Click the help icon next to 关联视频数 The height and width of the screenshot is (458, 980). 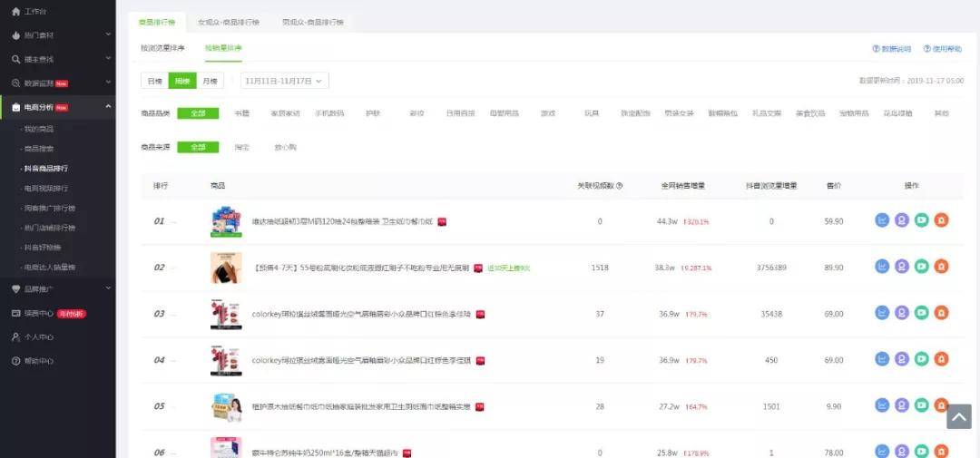(620, 186)
